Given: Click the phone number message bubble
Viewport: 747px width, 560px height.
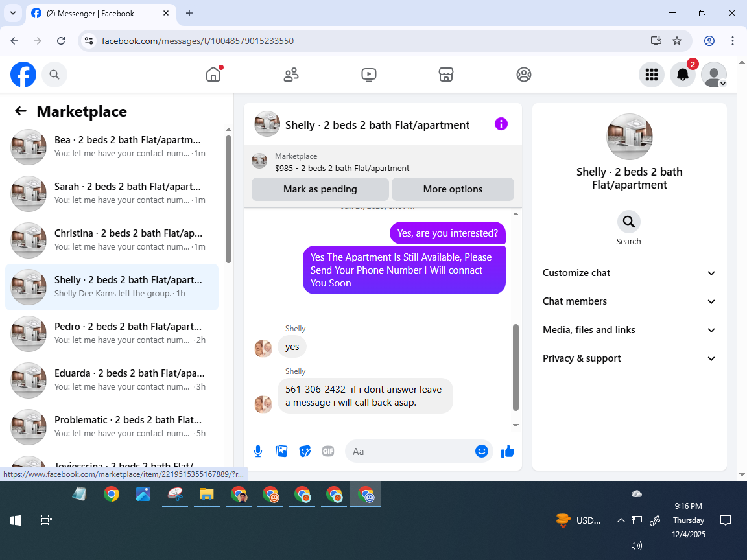Looking at the screenshot, I should [365, 396].
